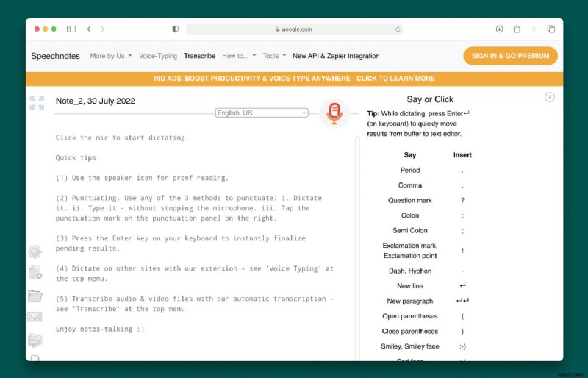
Task: Open a new Safari tab
Action: tap(534, 29)
